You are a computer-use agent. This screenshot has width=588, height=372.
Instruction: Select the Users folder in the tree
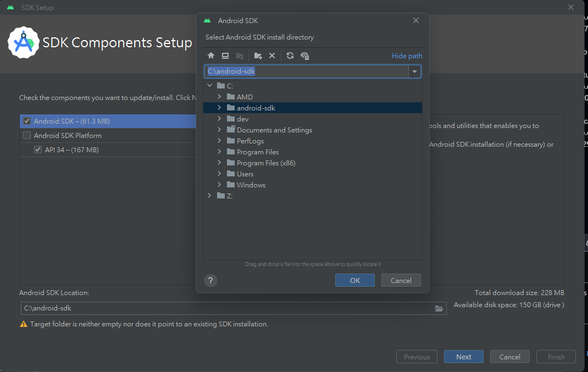(244, 174)
